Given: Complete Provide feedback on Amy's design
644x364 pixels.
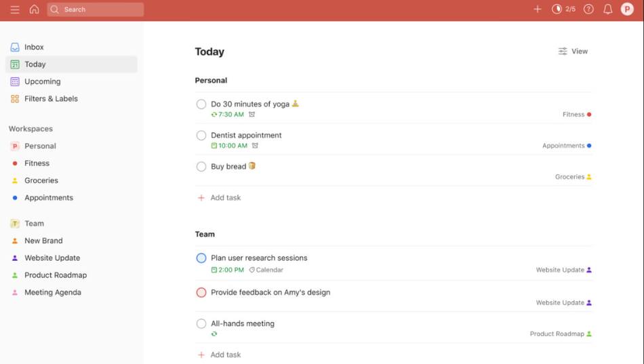Looking at the screenshot, I should point(201,293).
